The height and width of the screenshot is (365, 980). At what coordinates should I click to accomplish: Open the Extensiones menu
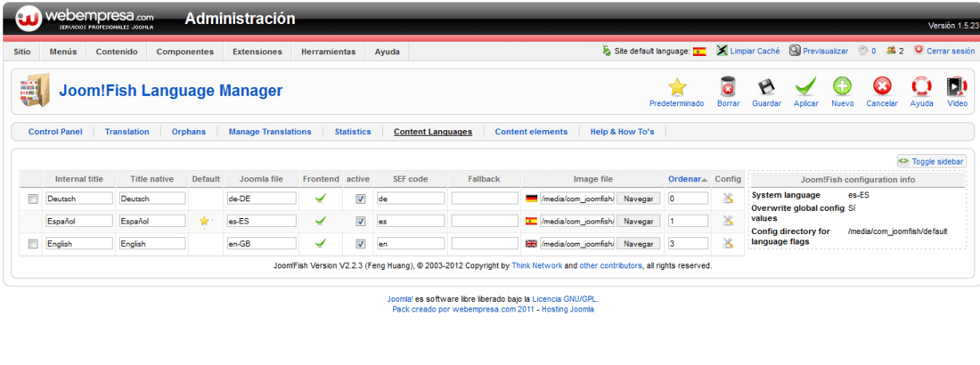click(x=257, y=52)
